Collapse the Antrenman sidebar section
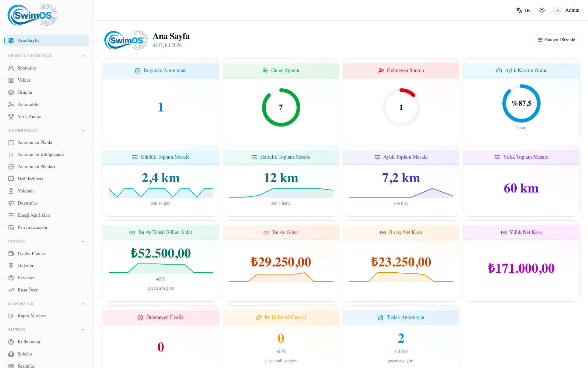Viewport: 588px width, 368px height. tap(83, 131)
